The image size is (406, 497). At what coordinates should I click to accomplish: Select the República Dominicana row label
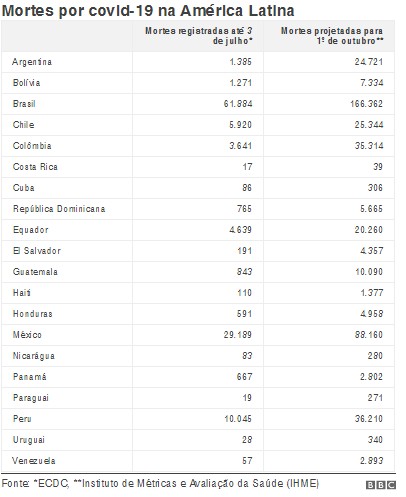59,209
